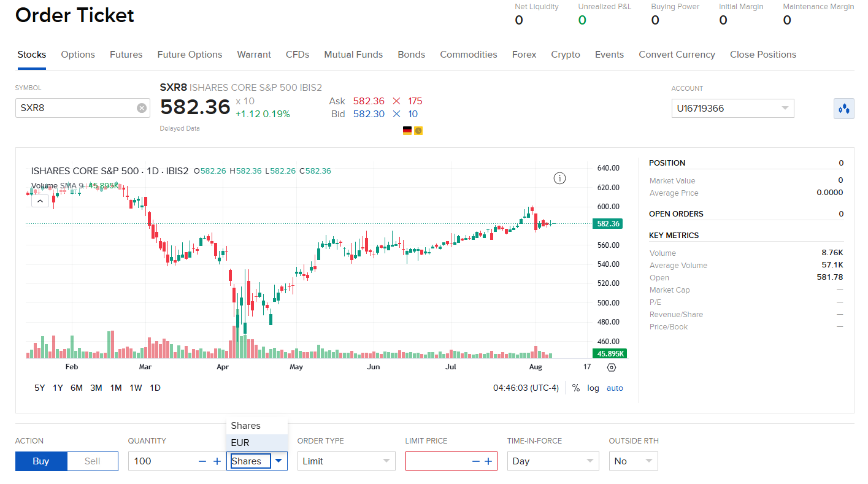Collapse the chart legend arrow
Image resolution: width=868 pixels, height=484 pixels.
(40, 201)
